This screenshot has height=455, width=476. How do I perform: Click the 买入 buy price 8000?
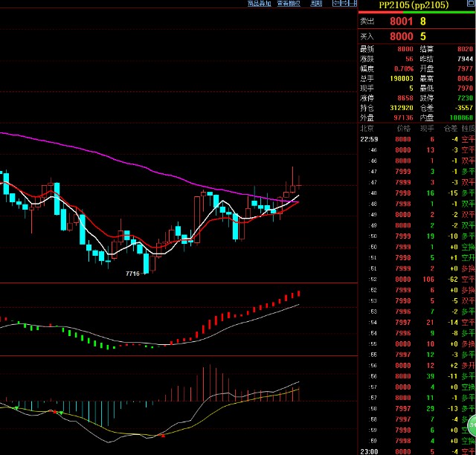(401, 36)
